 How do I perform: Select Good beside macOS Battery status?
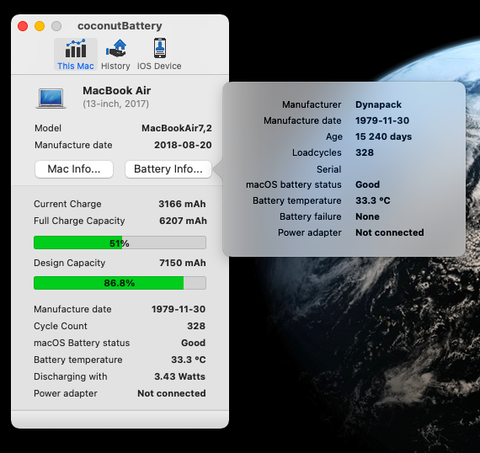[193, 343]
